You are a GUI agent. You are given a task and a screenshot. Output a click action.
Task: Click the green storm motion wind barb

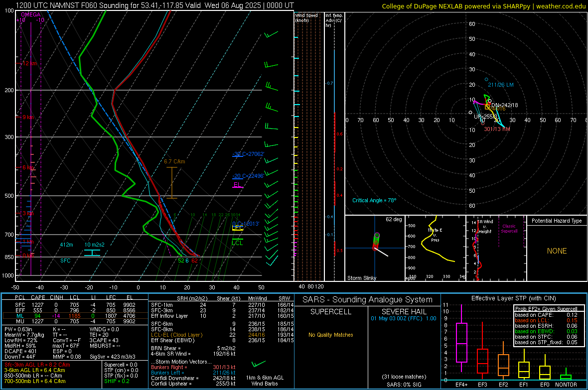[258, 364]
